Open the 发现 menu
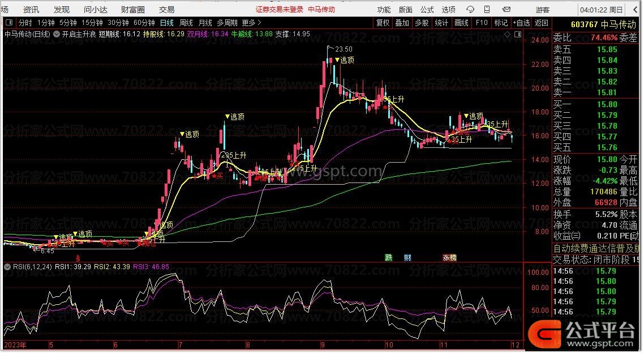The height and width of the screenshot is (353, 644). [62, 10]
